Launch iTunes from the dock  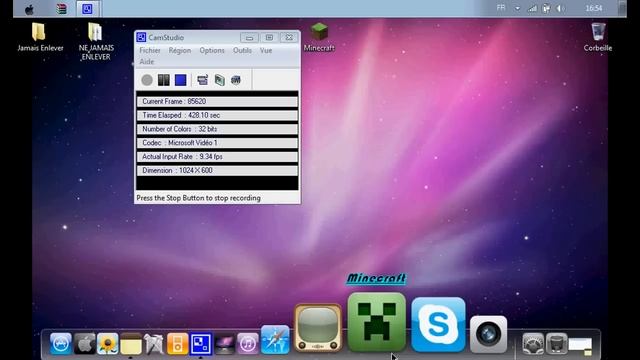click(247, 344)
